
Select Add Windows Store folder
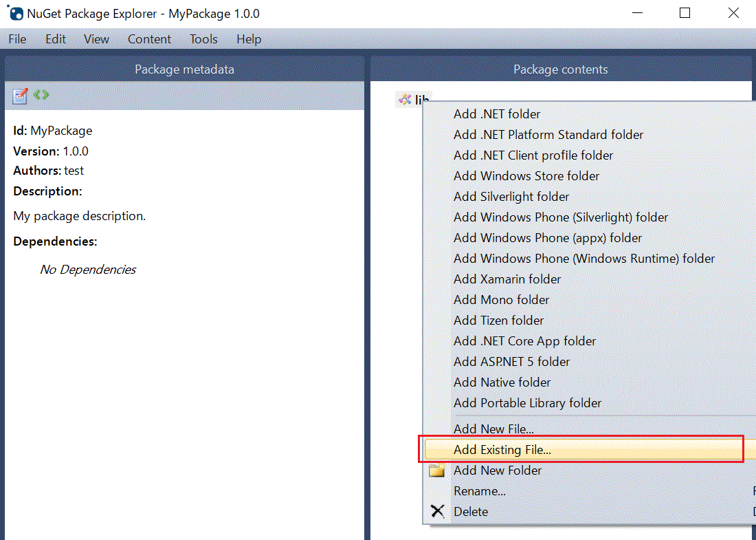coord(589,176)
